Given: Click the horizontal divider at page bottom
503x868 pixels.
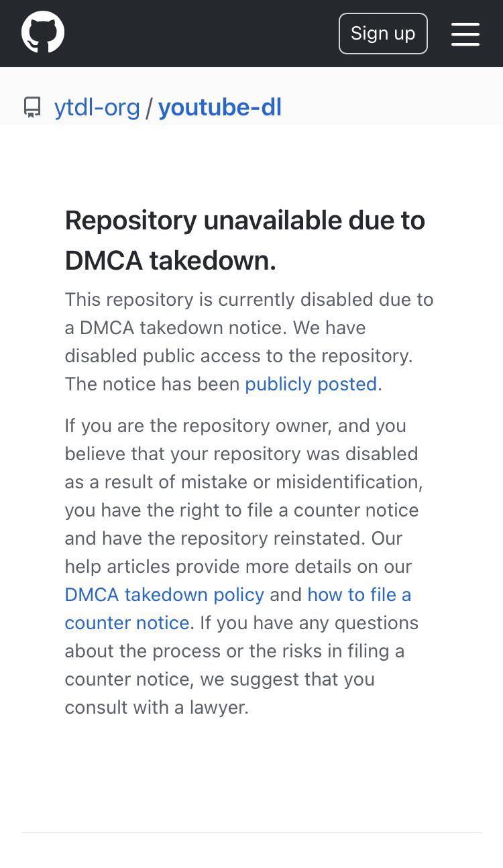Looking at the screenshot, I should (x=251, y=832).
